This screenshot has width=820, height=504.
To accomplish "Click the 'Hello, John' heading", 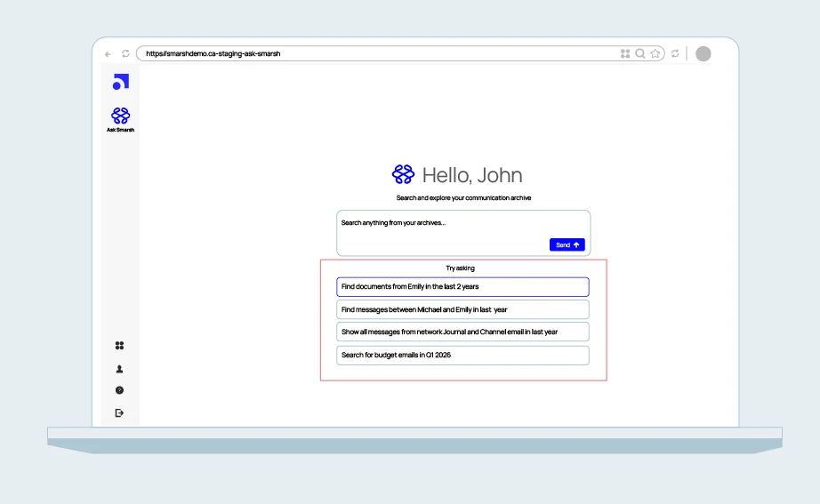I will pos(472,175).
